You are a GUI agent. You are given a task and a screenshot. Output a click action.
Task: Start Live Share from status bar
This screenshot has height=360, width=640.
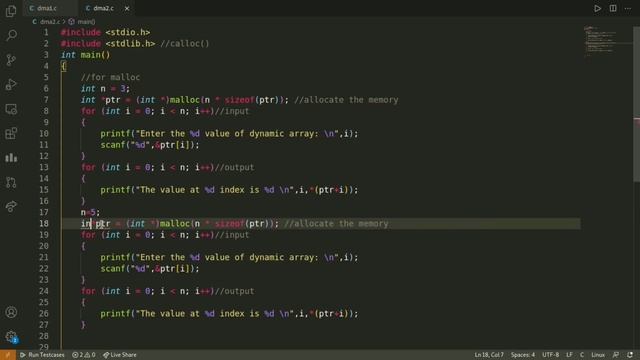click(120, 355)
